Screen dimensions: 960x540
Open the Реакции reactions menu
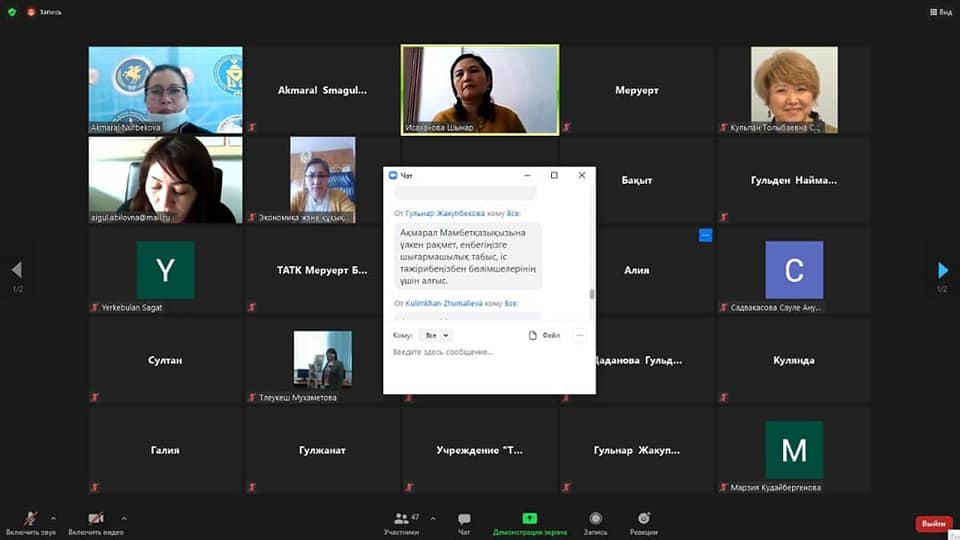click(644, 519)
